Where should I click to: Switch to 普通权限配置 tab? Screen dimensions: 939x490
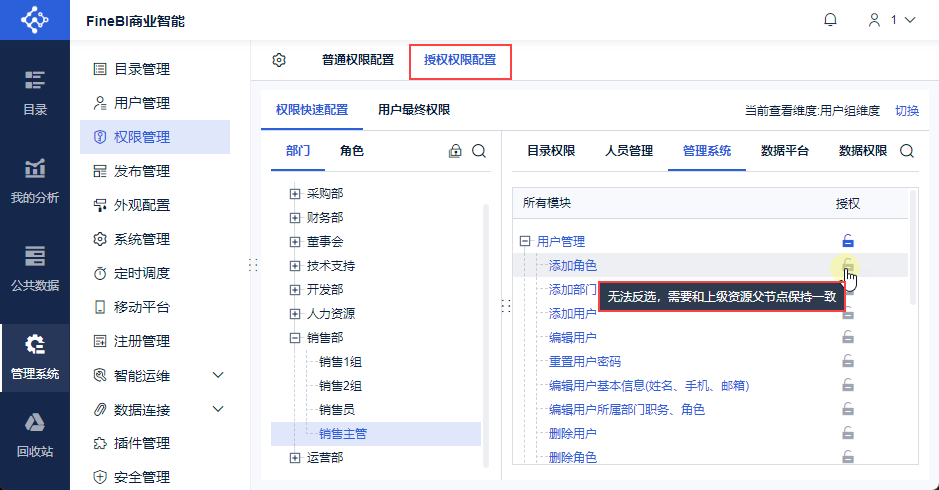(358, 60)
